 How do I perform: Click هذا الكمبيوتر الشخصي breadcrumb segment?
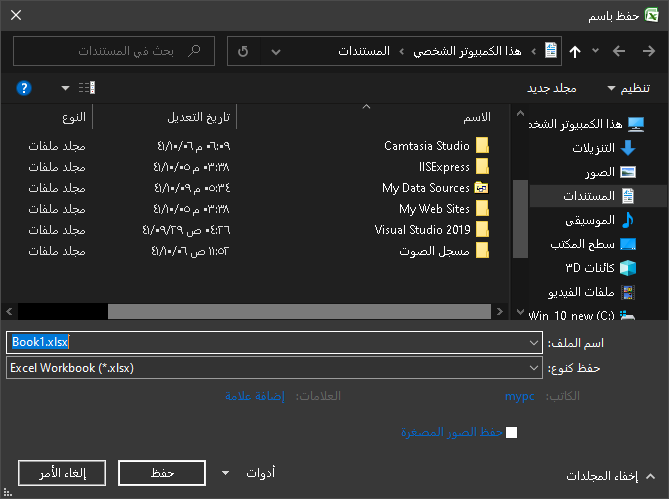(x=467, y=51)
